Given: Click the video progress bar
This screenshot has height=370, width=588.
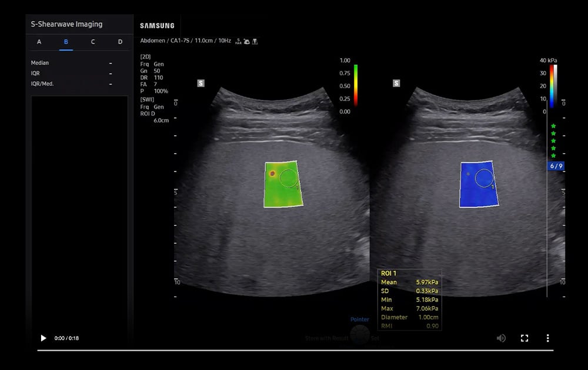Looking at the screenshot, I should coord(294,350).
